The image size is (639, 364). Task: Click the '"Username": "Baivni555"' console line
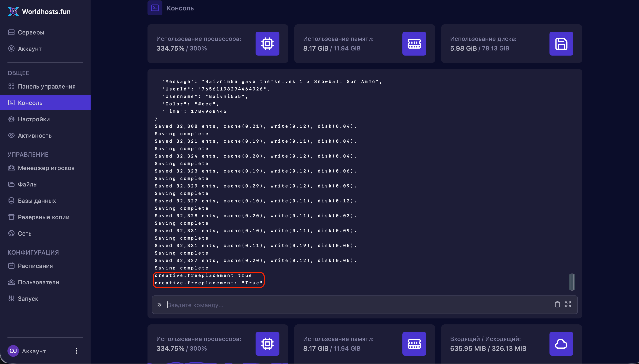(x=205, y=96)
